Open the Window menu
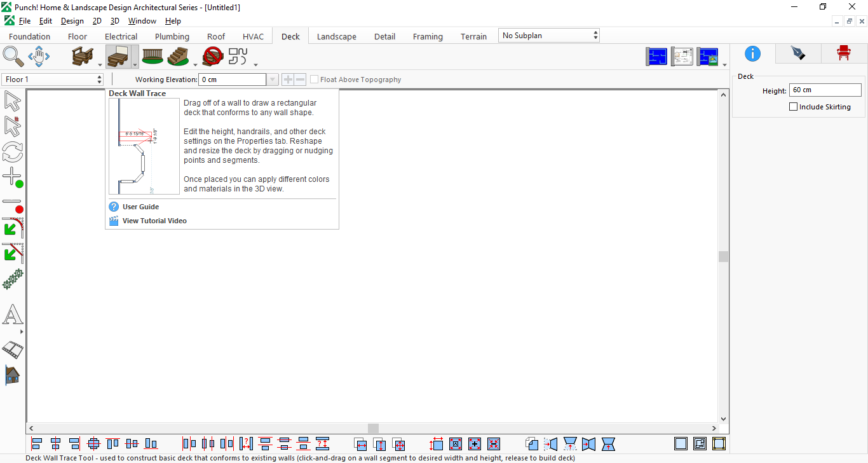Viewport: 868px width, 463px height. [142, 21]
